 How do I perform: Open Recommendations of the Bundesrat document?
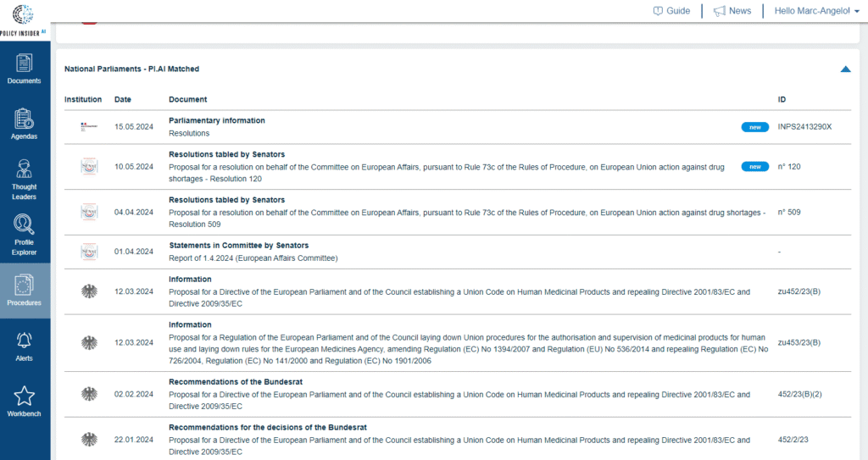coord(236,382)
